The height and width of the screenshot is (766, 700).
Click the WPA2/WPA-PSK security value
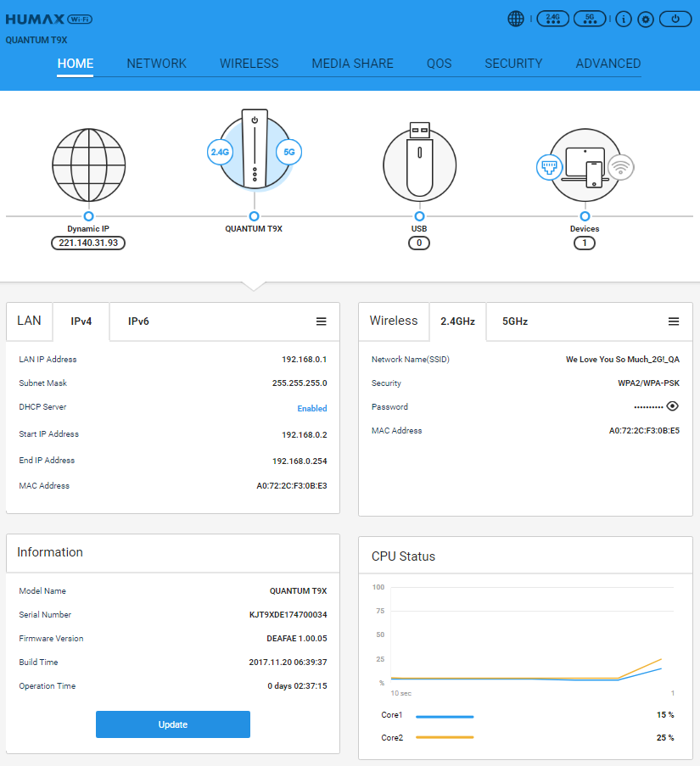tap(649, 383)
